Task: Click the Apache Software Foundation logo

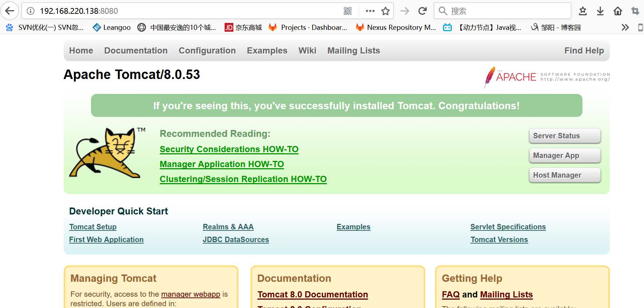Action: tap(547, 77)
